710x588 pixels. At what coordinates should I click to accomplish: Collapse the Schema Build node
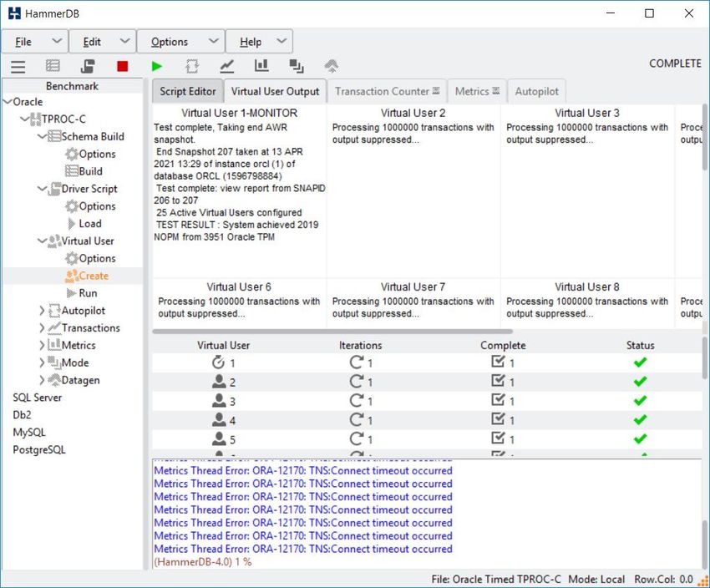coord(42,136)
